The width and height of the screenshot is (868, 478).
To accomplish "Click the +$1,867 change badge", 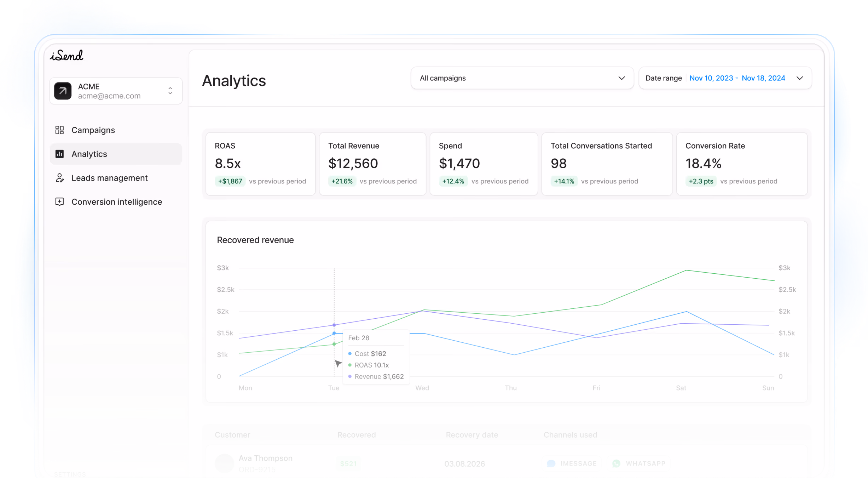I will [230, 181].
